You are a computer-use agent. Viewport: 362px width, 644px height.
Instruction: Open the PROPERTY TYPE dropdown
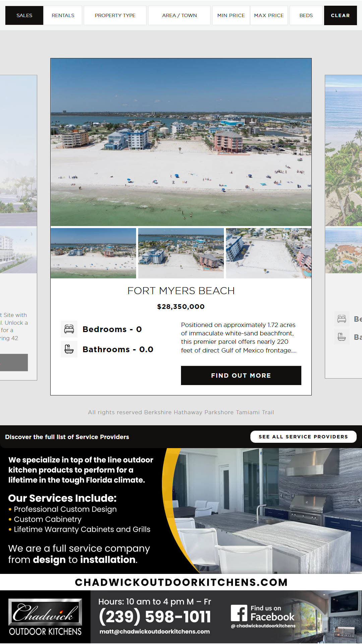coord(115,15)
